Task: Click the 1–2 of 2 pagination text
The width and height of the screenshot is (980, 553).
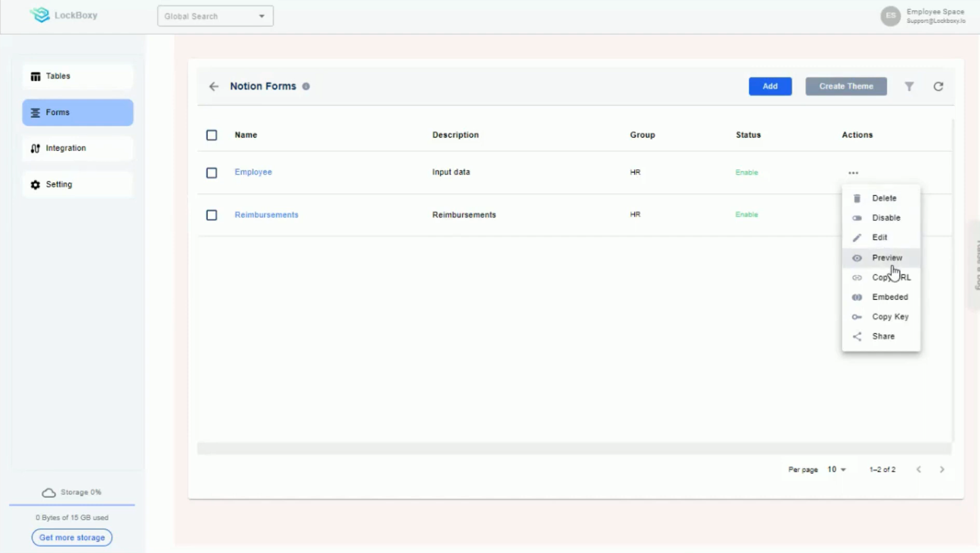Action: [882, 470]
